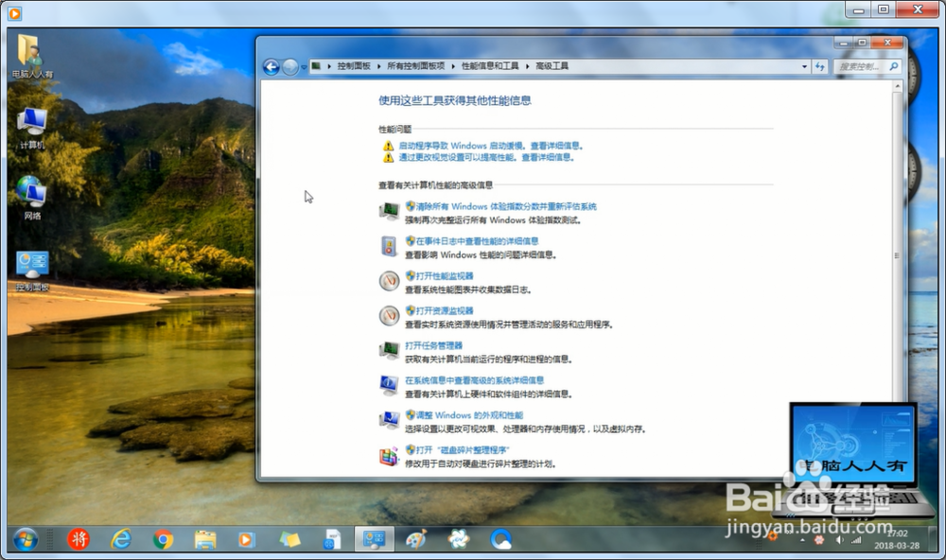The width and height of the screenshot is (946, 560).
Task: Click the 控制面板 breadcrumb in the address bar
Action: click(x=354, y=66)
